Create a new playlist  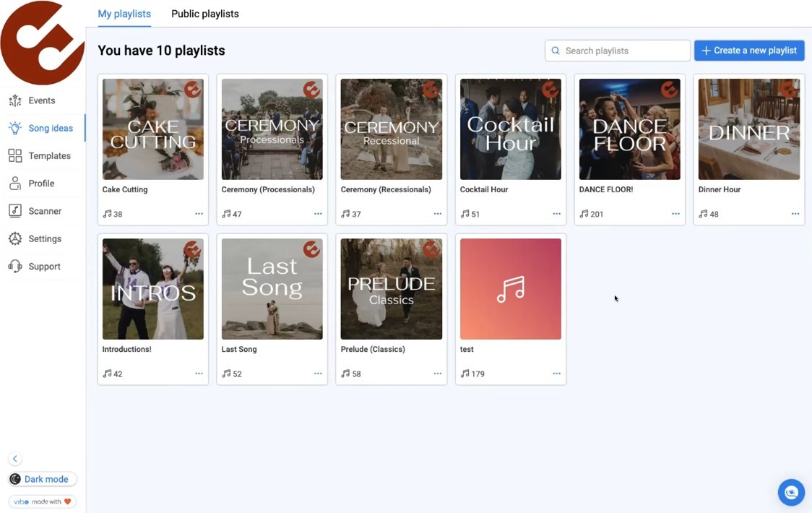pos(749,51)
